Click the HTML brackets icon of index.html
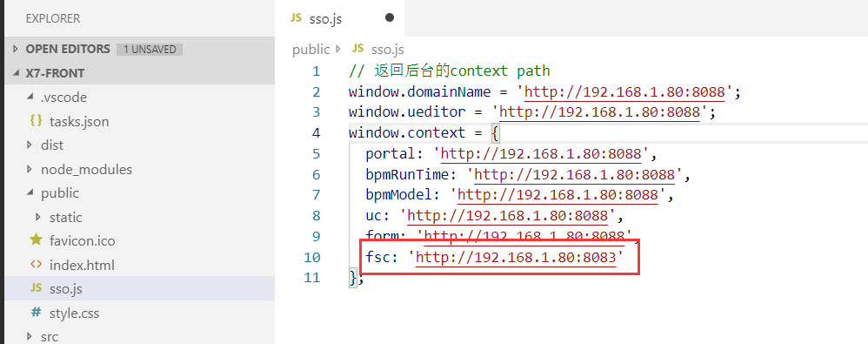The height and width of the screenshot is (344, 868). (36, 264)
